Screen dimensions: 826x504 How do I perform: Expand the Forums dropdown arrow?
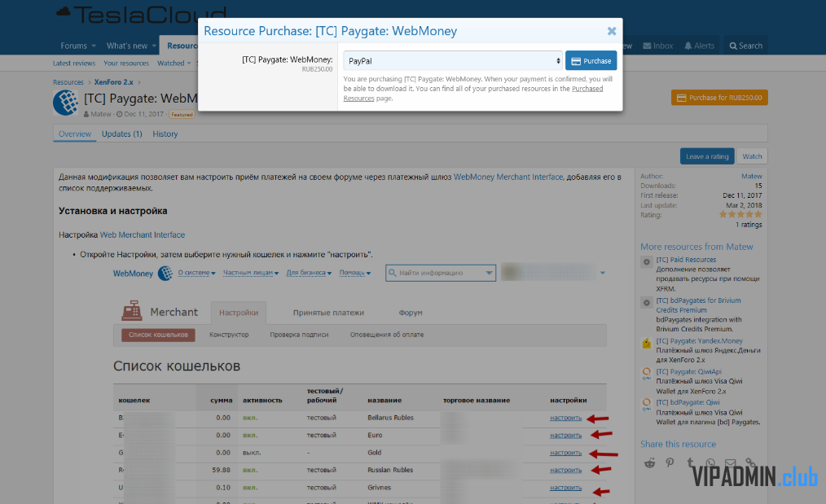coord(94,46)
